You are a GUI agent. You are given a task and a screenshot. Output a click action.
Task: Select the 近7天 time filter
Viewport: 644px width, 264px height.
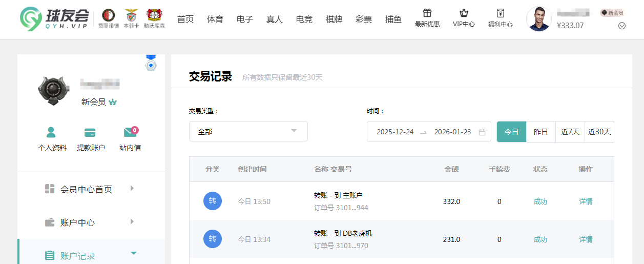tap(570, 132)
